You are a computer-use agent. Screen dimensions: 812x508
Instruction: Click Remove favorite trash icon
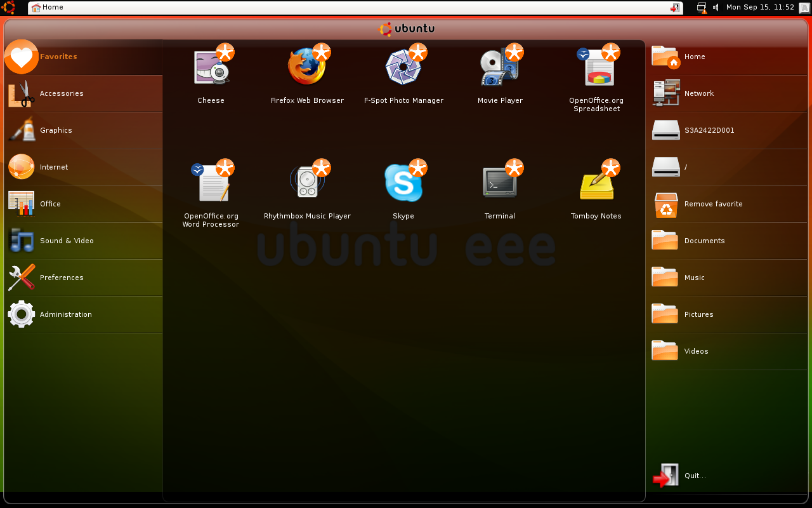(666, 204)
